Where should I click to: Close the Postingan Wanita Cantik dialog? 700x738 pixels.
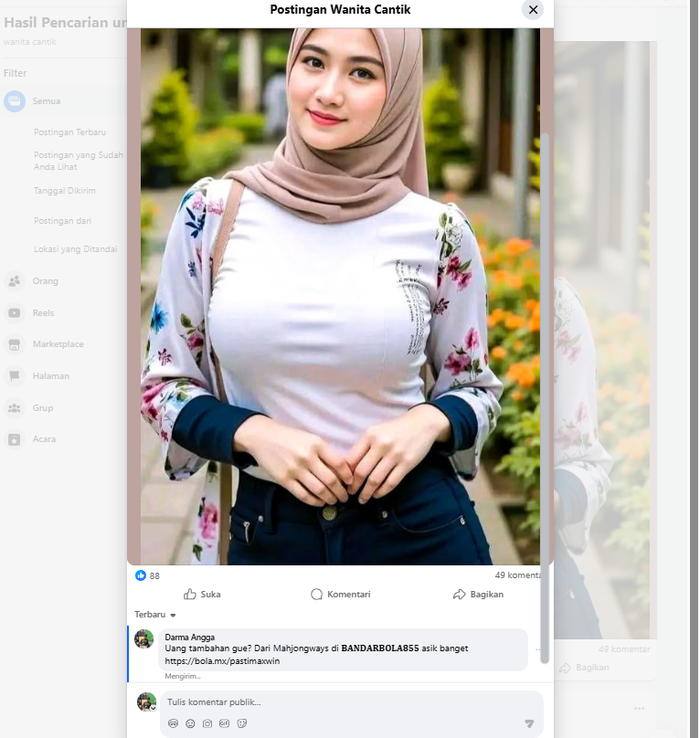pos(533,10)
